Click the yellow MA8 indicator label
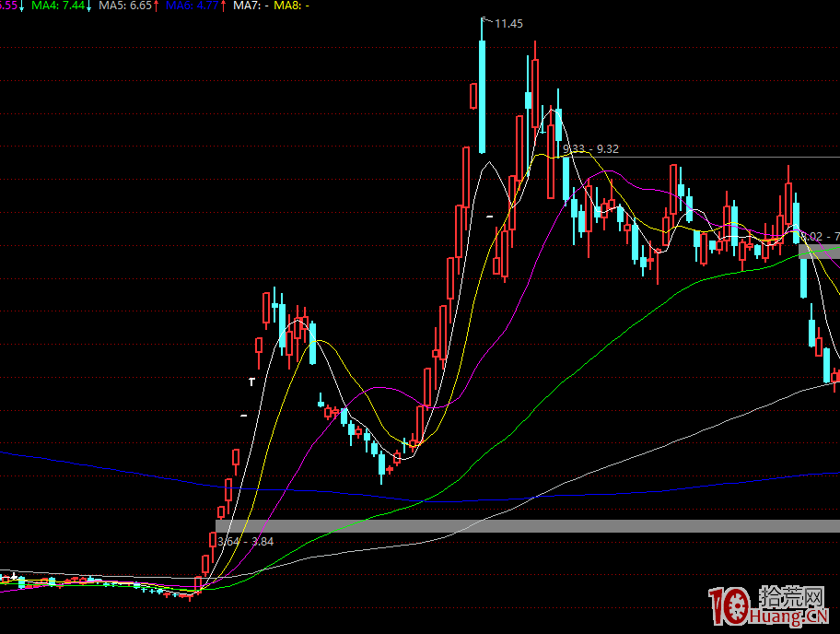This screenshot has width=840, height=634. 294,6
